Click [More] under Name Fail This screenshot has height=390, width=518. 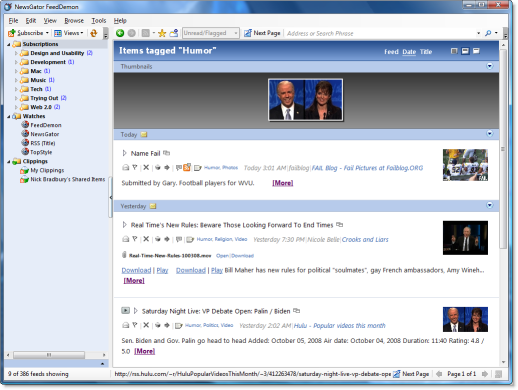click(283, 183)
